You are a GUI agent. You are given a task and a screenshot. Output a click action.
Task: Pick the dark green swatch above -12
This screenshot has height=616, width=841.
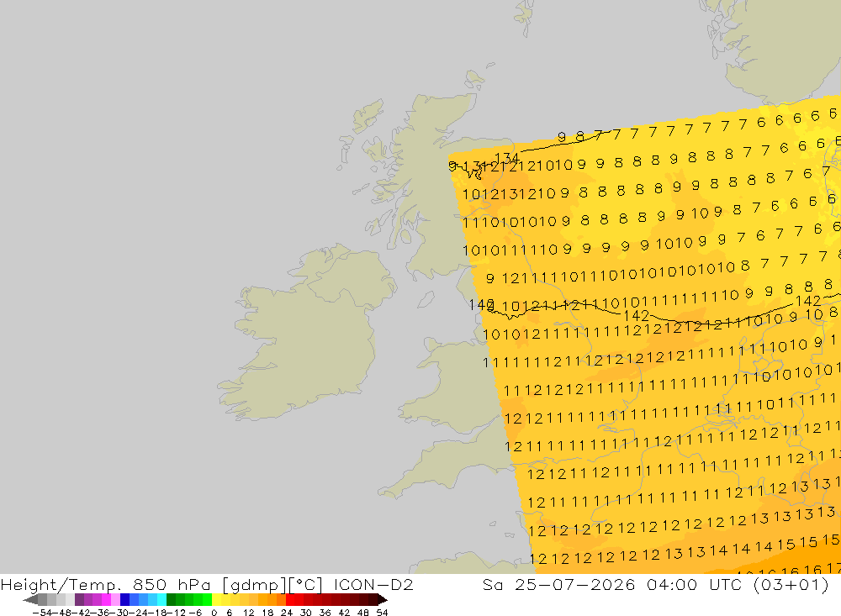(x=171, y=599)
